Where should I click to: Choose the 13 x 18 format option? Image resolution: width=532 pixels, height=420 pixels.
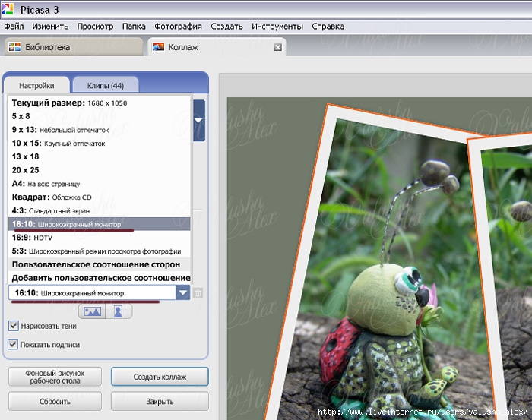pos(99,156)
